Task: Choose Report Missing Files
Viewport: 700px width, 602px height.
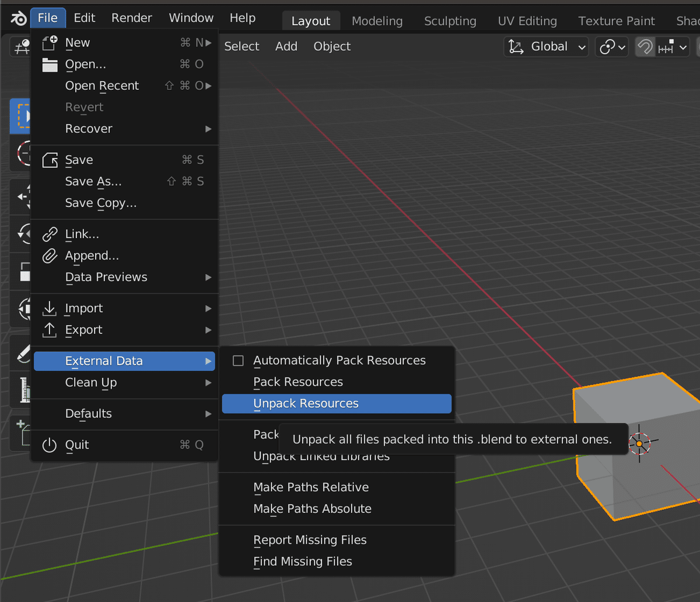Action: (337, 540)
